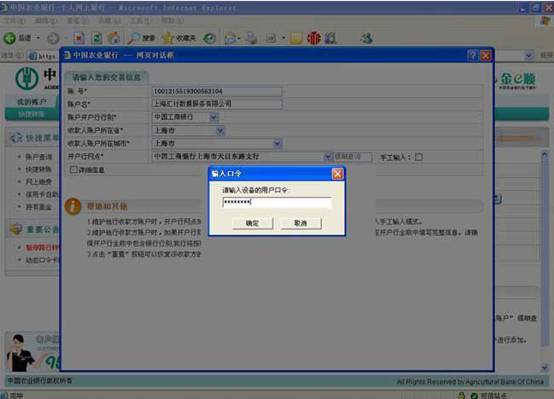Click the orange info icon next to 帮助和风险

click(x=73, y=206)
